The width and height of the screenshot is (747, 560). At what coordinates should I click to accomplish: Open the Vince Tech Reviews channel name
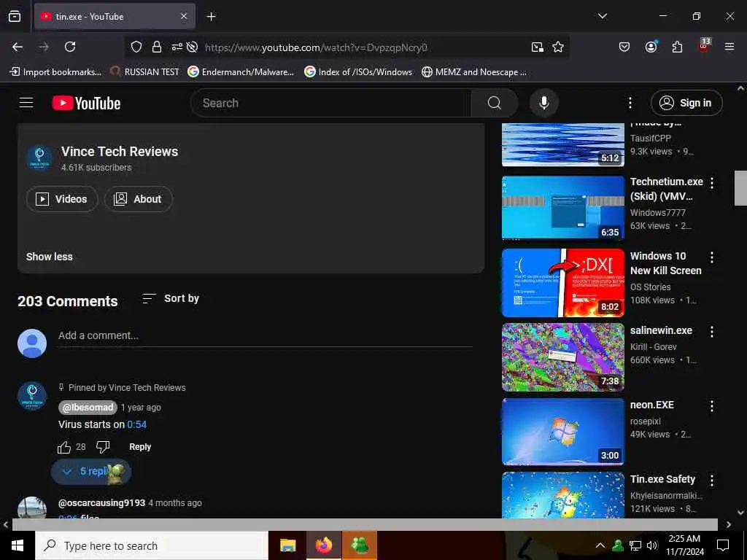pyautogui.click(x=120, y=152)
